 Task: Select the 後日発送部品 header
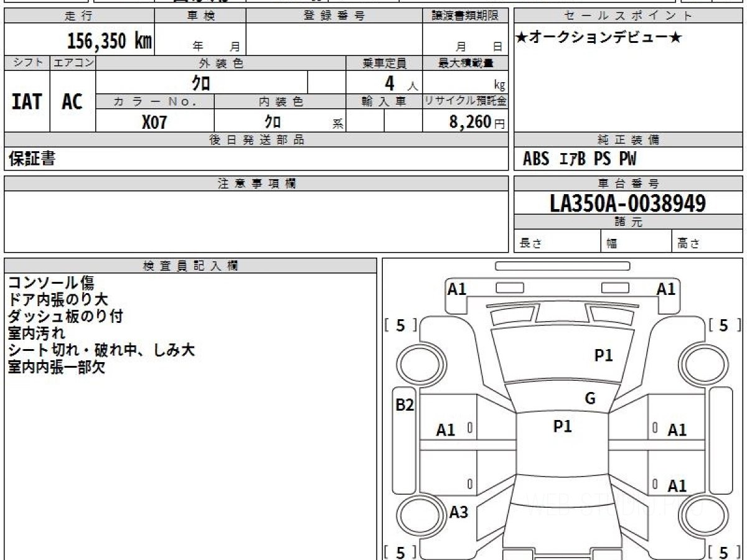click(256, 140)
